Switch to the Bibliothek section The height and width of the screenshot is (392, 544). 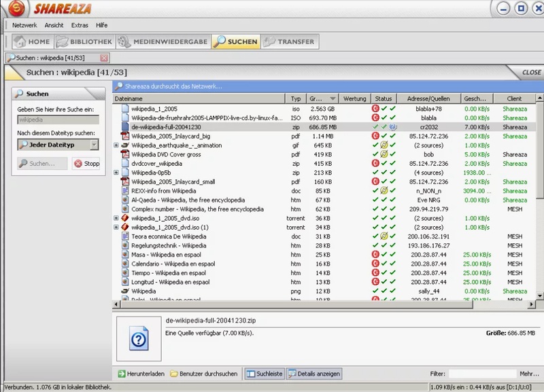pyautogui.click(x=84, y=41)
